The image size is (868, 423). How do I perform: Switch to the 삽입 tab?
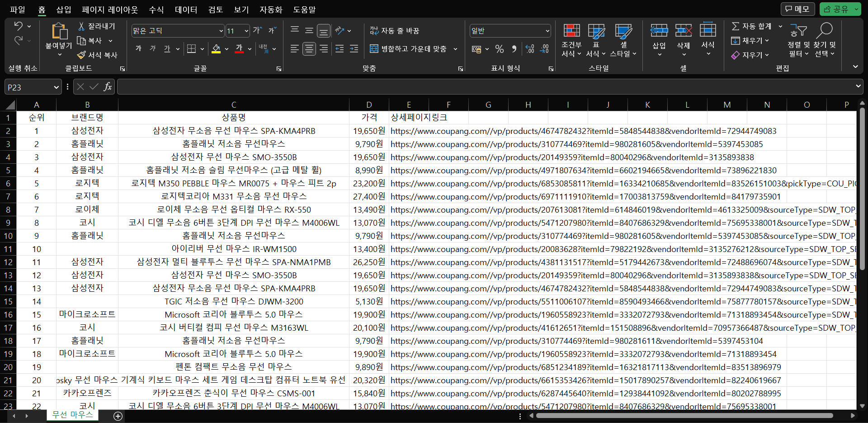click(x=64, y=10)
